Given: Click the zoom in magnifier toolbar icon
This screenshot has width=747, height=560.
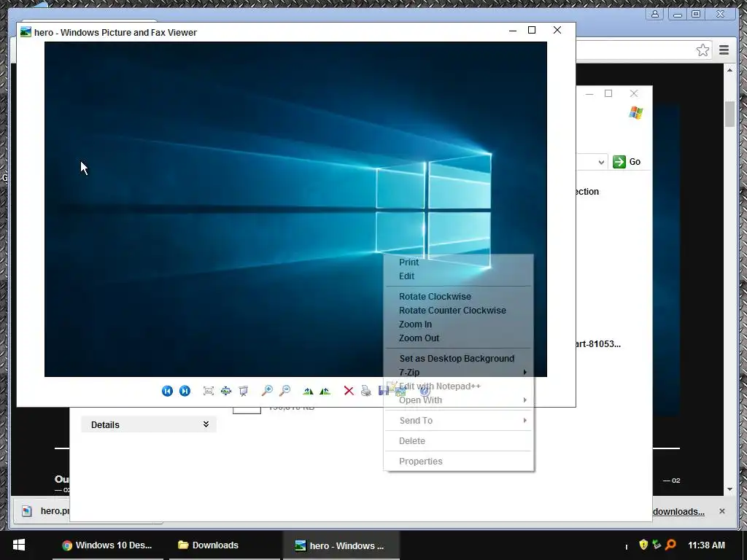Looking at the screenshot, I should [x=267, y=391].
